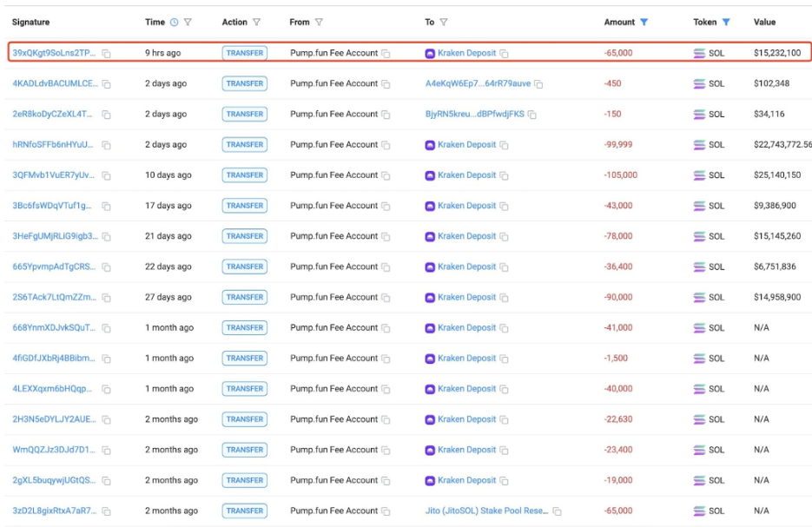The width and height of the screenshot is (812, 527).
Task: Copy signature WmQQZJz3DJd7D1
Action: [x=106, y=451]
